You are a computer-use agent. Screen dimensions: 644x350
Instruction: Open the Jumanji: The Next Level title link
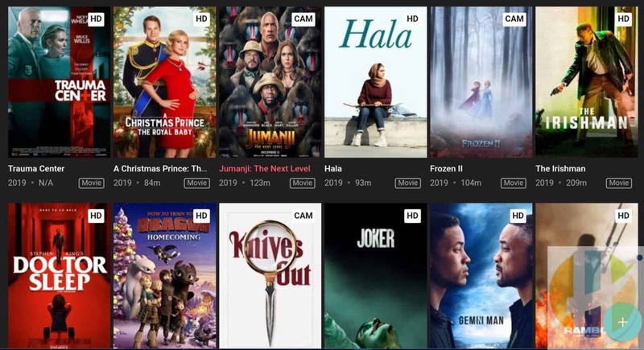265,169
